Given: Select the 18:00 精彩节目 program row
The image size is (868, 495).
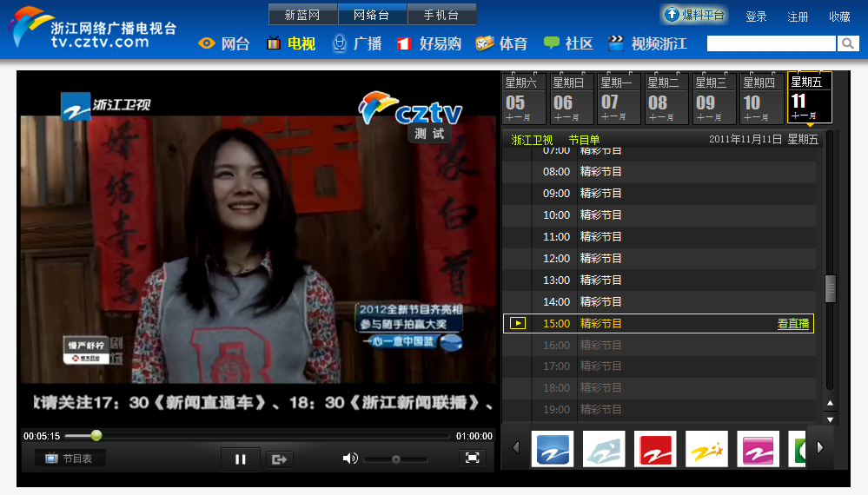Looking at the screenshot, I should pos(659,387).
